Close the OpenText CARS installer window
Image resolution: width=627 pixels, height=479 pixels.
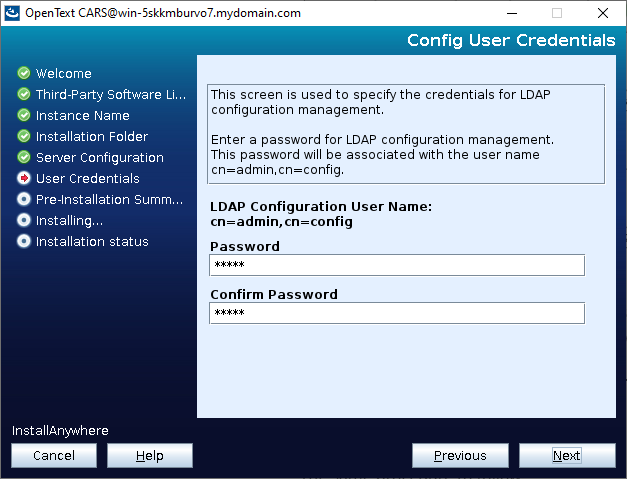point(603,13)
